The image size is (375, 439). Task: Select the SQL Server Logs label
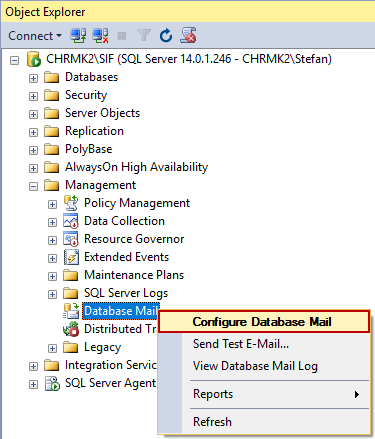(126, 293)
